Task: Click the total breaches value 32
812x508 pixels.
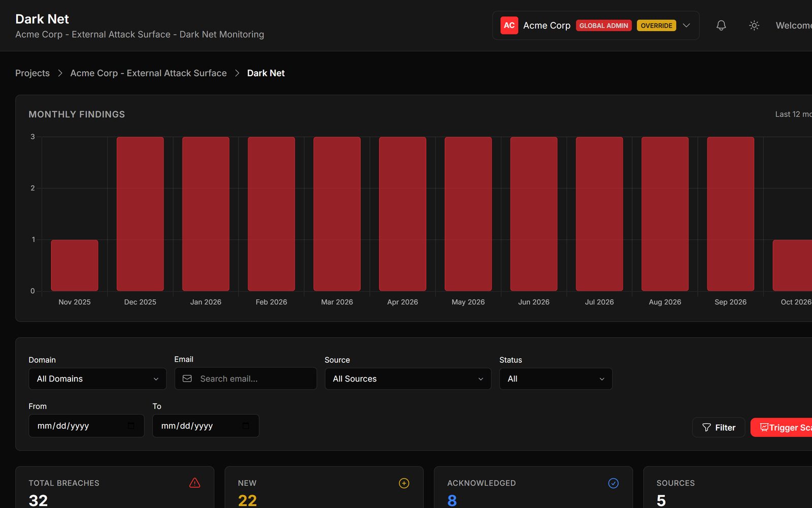Action: tap(38, 500)
